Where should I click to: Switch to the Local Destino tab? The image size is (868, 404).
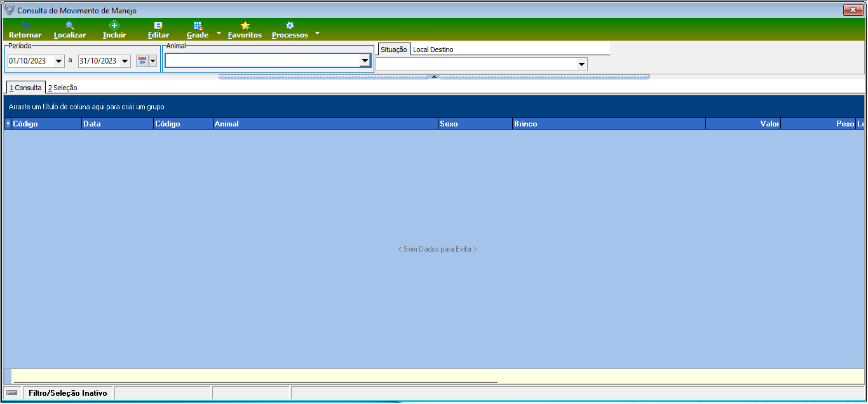(x=433, y=50)
